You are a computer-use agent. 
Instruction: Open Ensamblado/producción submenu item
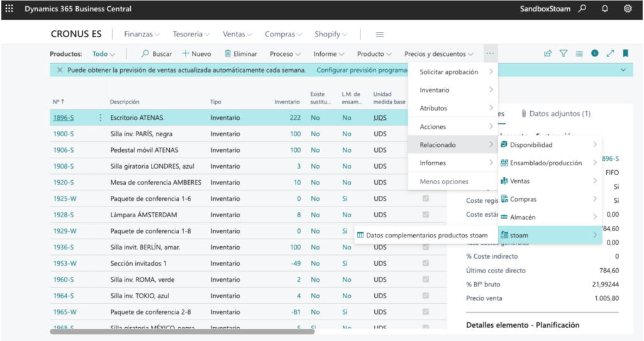click(550, 163)
